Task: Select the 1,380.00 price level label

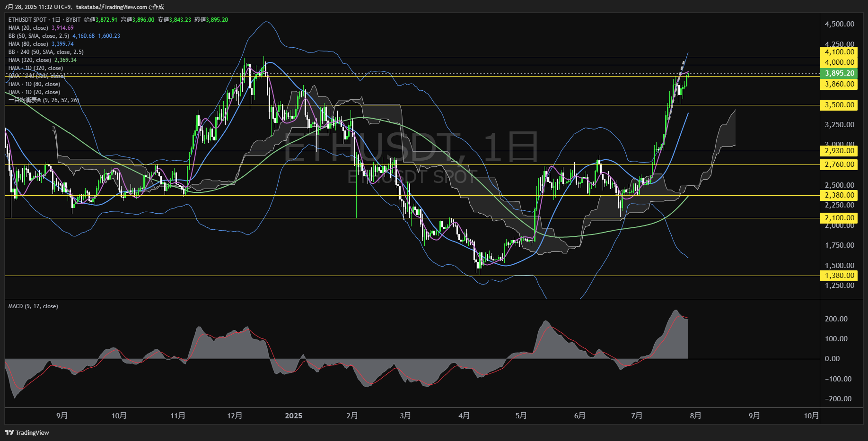Action: 840,276
